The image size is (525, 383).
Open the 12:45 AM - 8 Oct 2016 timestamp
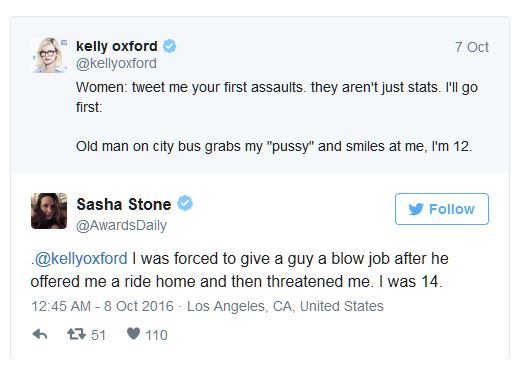click(x=102, y=306)
